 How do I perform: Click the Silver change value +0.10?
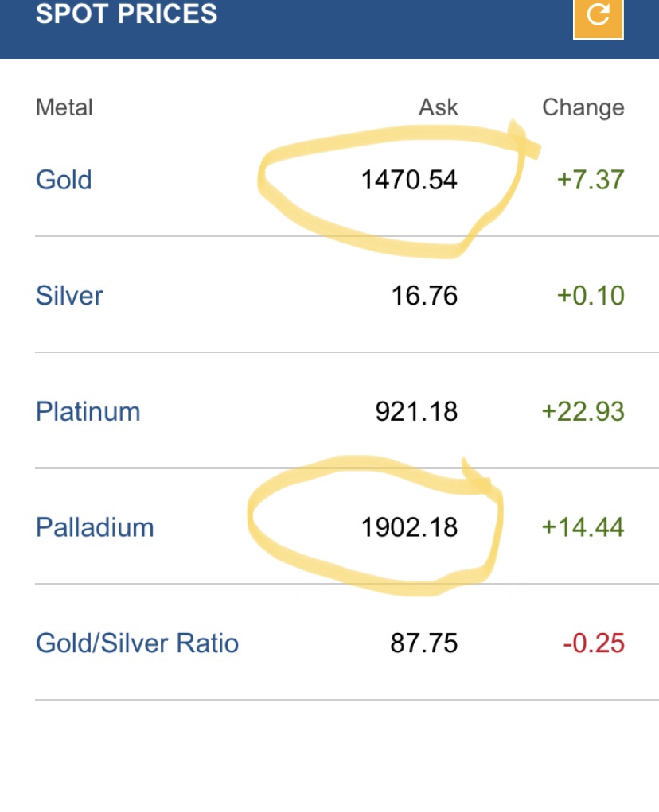[x=591, y=296]
